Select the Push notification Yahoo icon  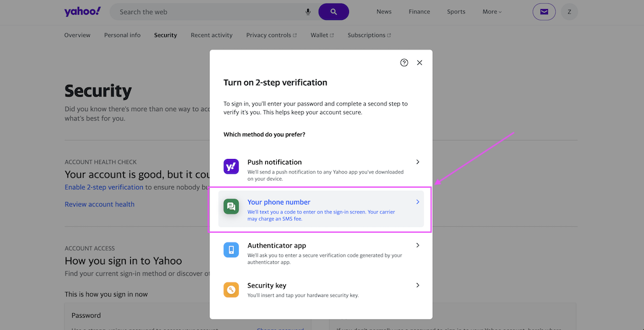point(231,167)
